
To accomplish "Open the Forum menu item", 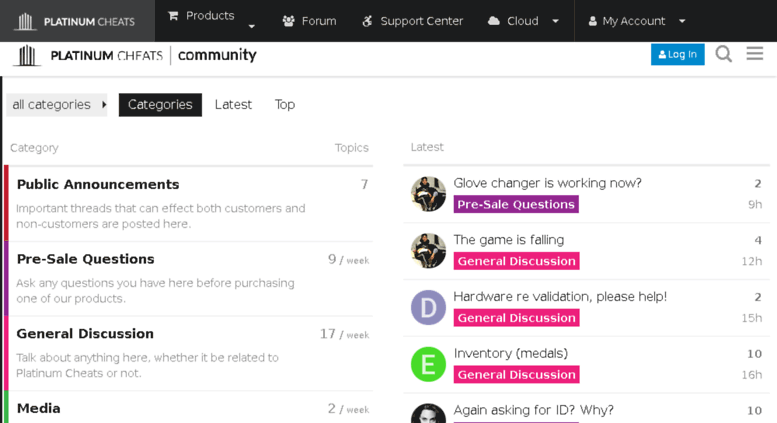I will pyautogui.click(x=319, y=21).
